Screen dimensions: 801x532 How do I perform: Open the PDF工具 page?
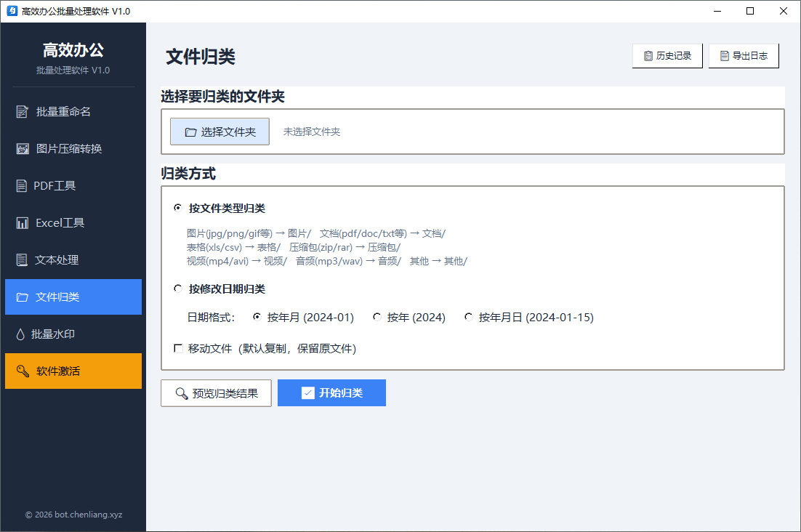point(73,186)
